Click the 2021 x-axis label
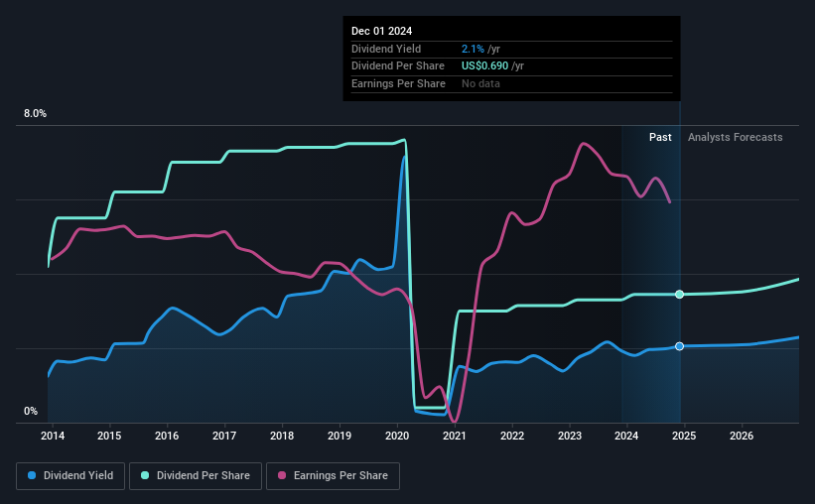Screen dimensions: 815x504 455,436
